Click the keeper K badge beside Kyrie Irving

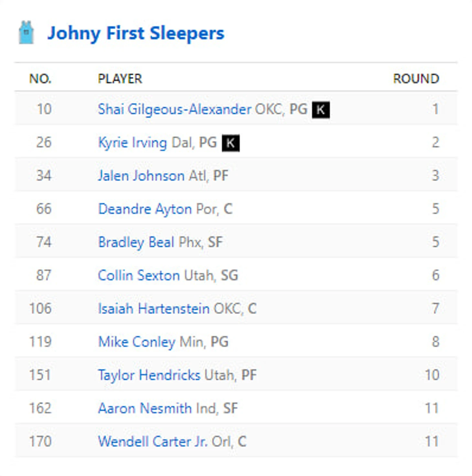click(x=231, y=143)
